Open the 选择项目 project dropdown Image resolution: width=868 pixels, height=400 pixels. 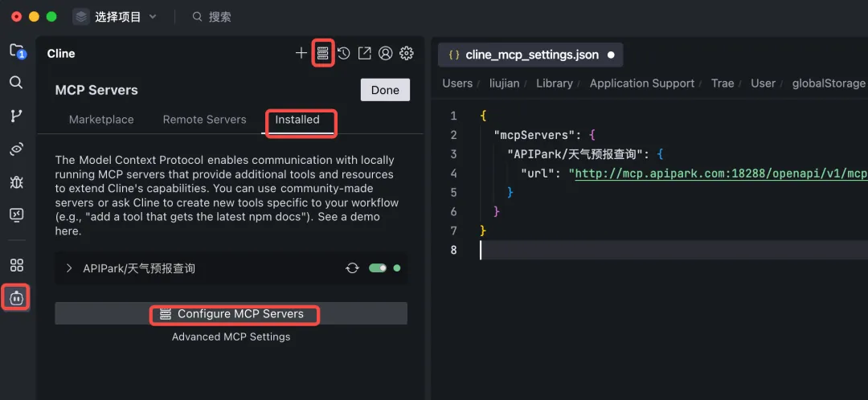(x=115, y=17)
